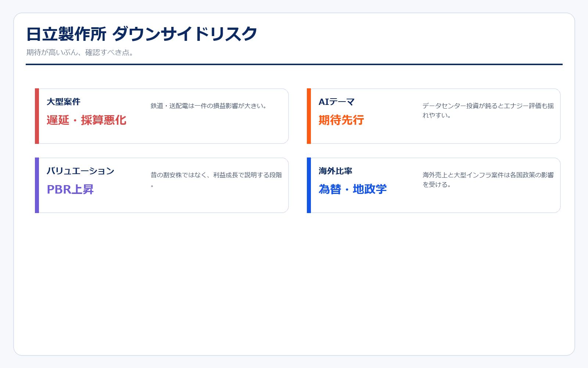Select the バリュエーション card label

point(80,171)
